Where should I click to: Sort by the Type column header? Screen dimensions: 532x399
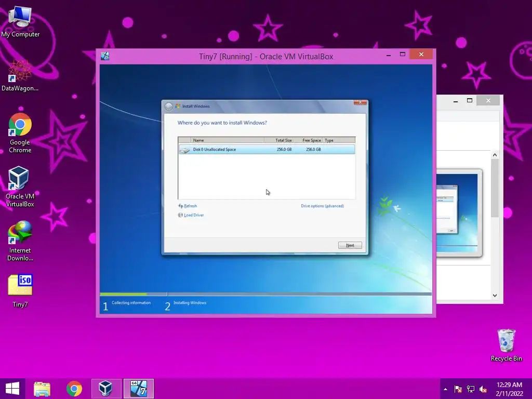point(339,140)
